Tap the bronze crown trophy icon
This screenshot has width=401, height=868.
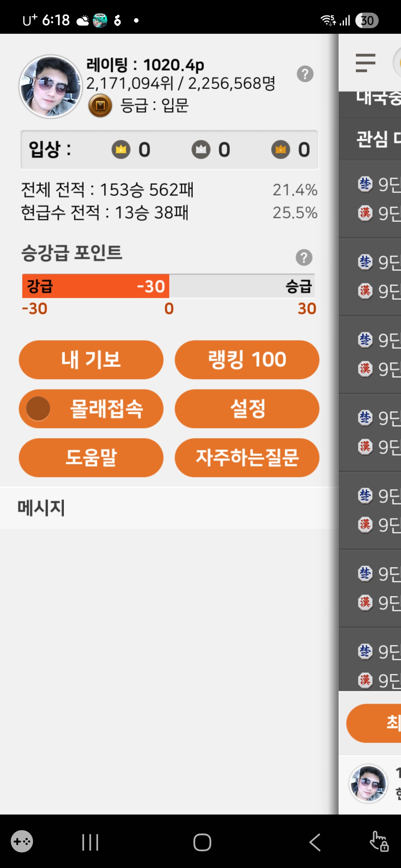(281, 150)
